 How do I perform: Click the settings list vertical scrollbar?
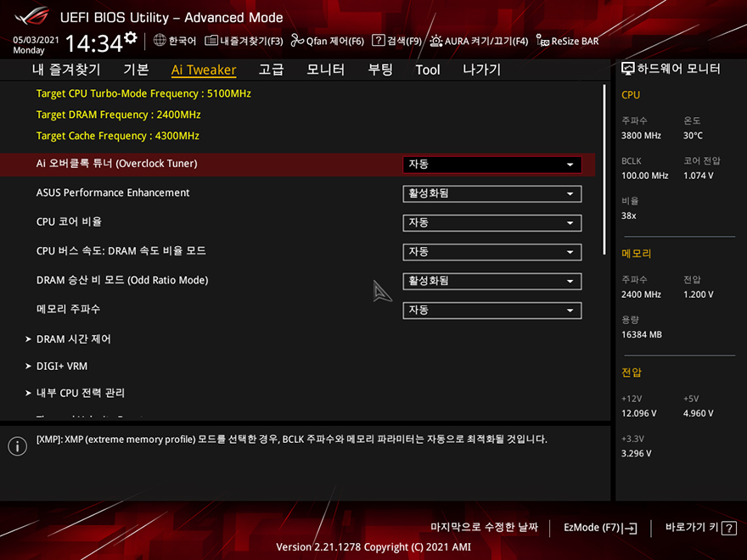pos(604,170)
